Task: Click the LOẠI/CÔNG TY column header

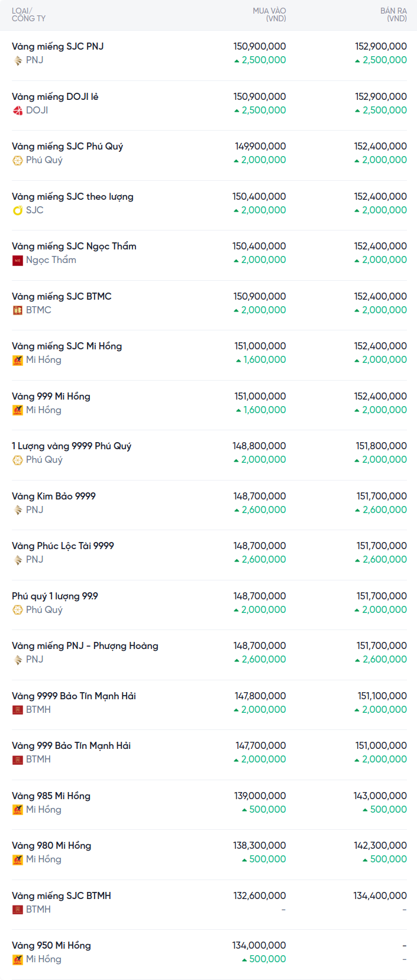Action: coord(28,15)
